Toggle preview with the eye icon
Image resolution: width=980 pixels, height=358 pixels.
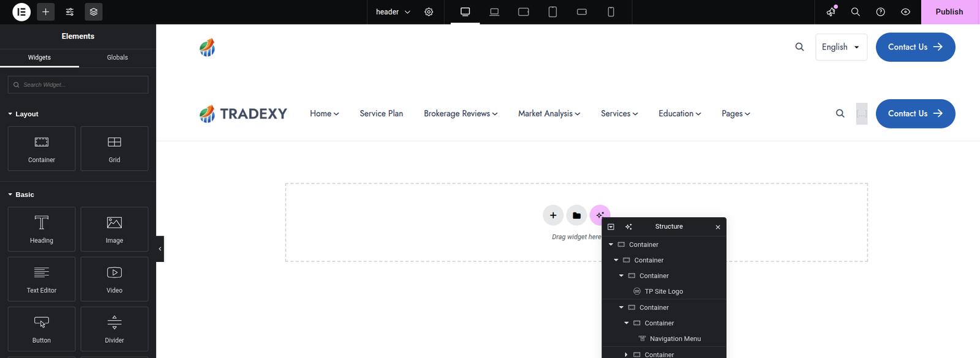905,12
